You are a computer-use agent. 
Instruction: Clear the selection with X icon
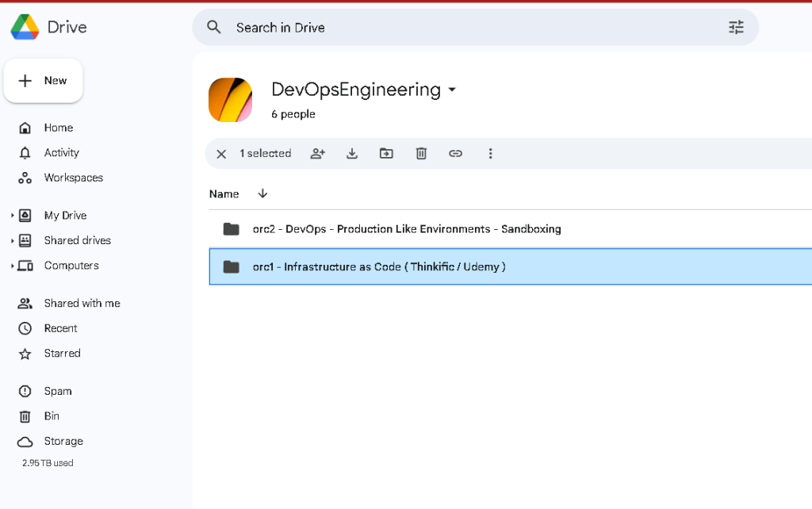click(221, 154)
